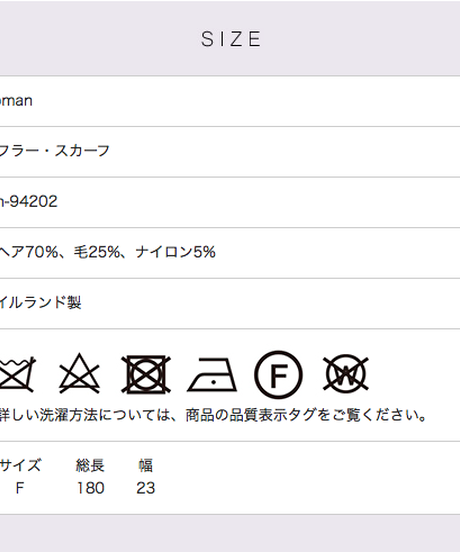Click the crossed-out W wet-clean icon

pyautogui.click(x=346, y=374)
